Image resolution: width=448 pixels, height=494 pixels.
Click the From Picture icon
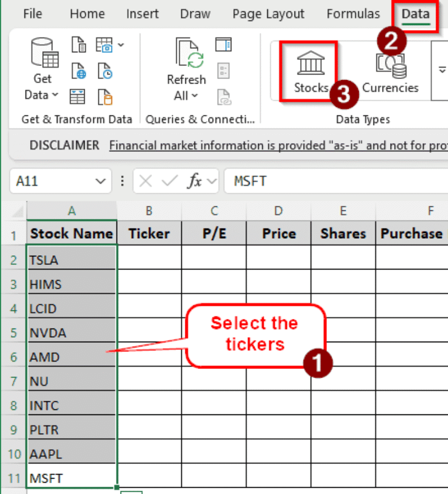tap(104, 45)
